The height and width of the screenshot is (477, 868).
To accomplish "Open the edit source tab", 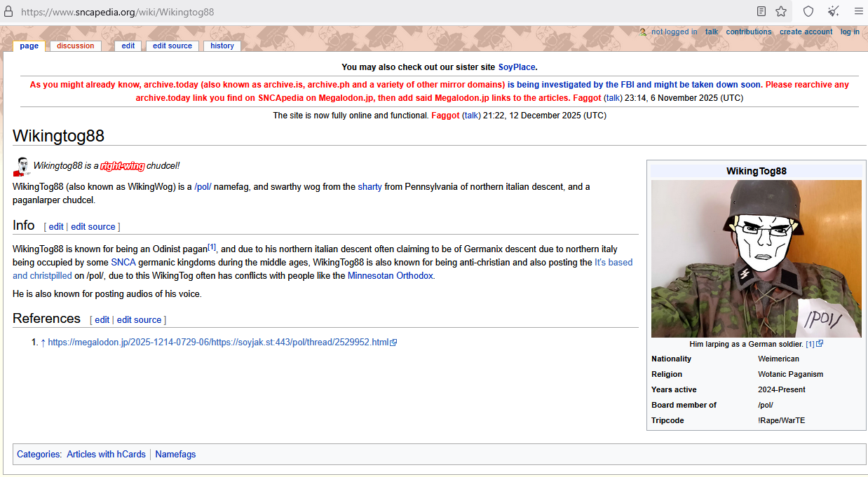I will pyautogui.click(x=172, y=46).
